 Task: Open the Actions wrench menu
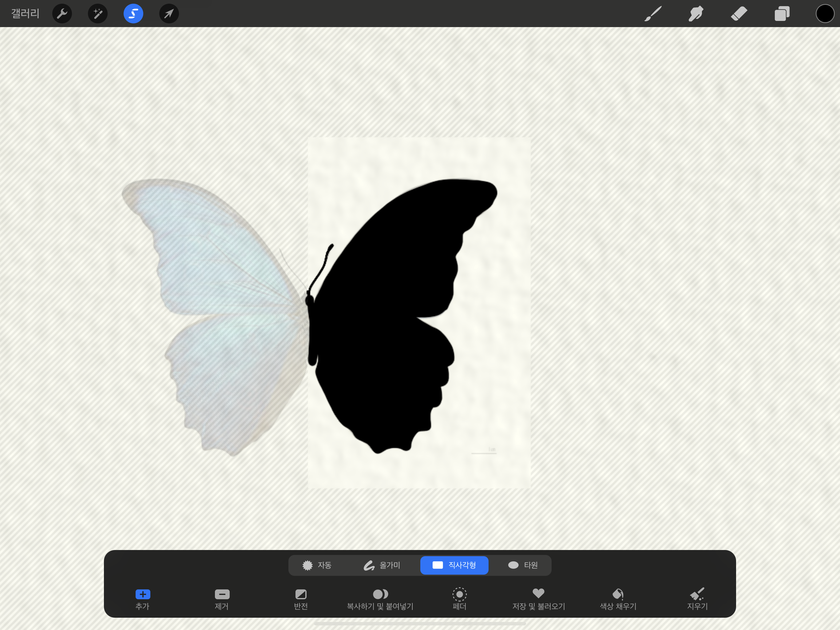62,14
